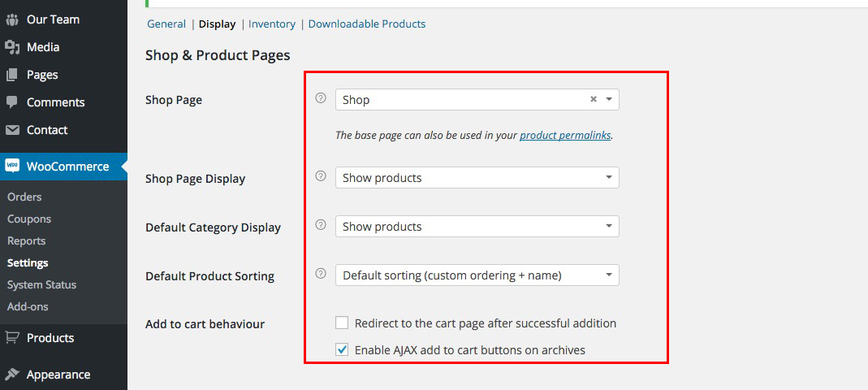Follow the product permalinks link
The width and height of the screenshot is (868, 390).
tap(565, 136)
